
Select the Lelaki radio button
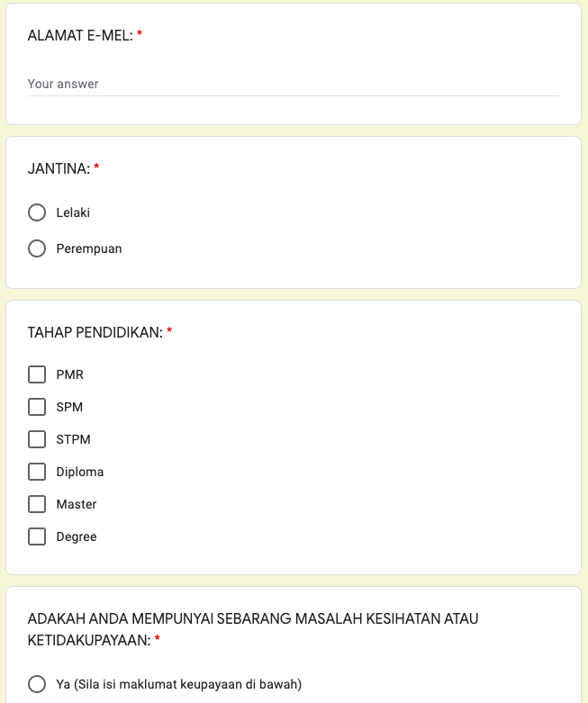point(37,213)
